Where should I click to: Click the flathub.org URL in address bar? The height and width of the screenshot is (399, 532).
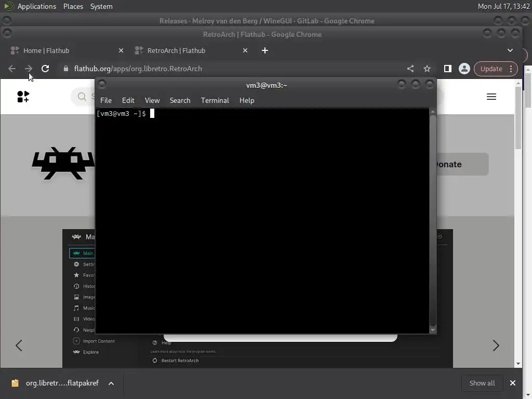(x=138, y=69)
